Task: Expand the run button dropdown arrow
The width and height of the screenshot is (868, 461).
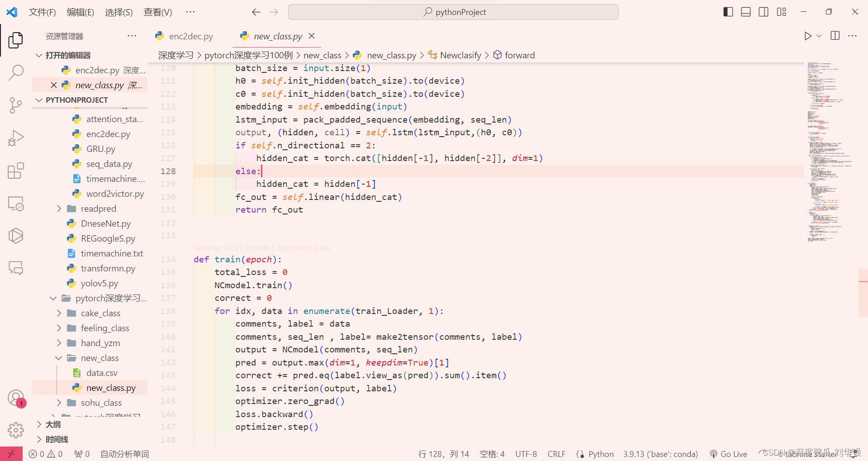Action: 820,36
